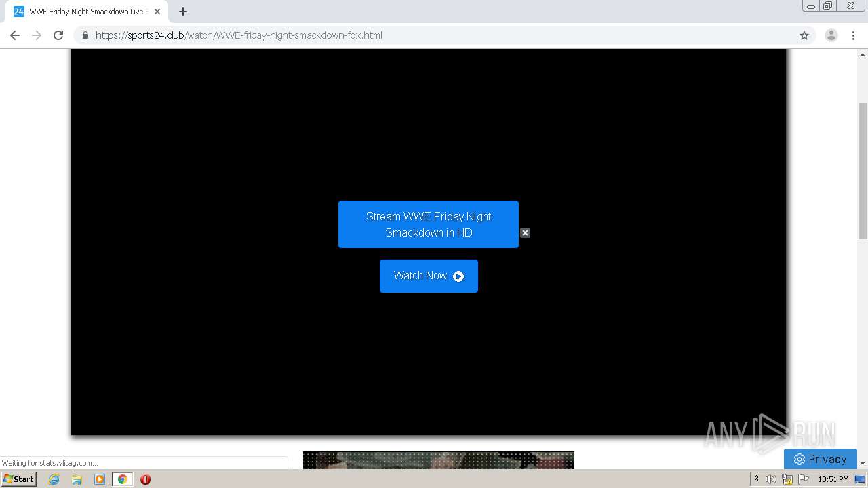Open the volume speaker tray icon

point(771,479)
